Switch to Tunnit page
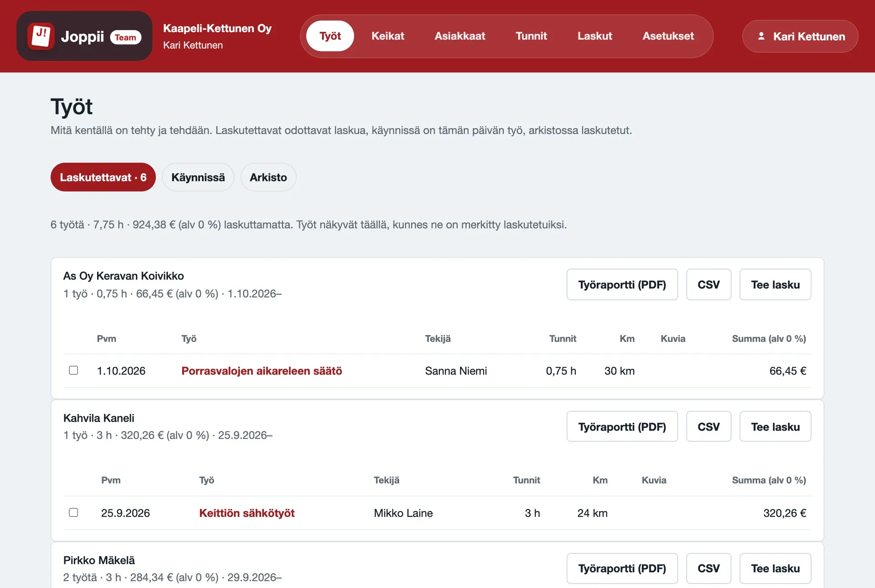The image size is (875, 588). pos(531,36)
